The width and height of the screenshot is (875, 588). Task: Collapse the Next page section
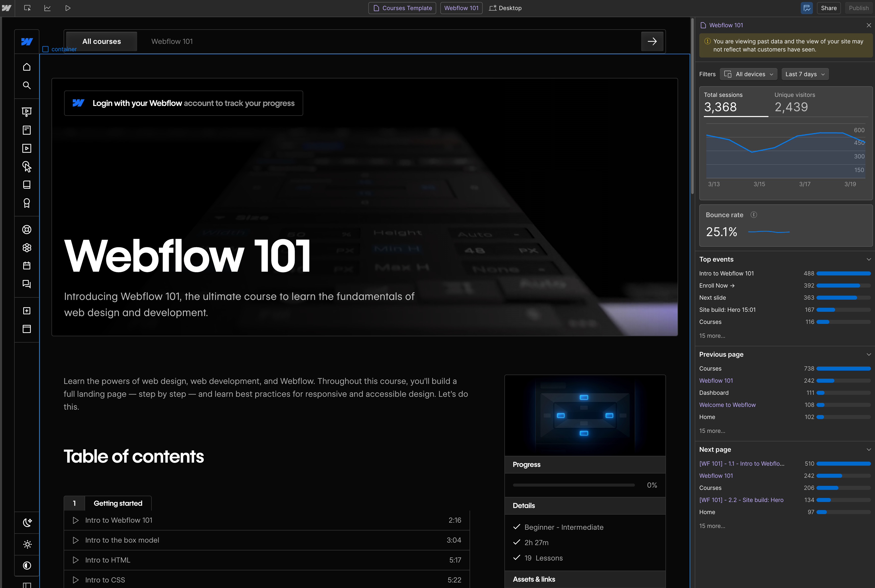pyautogui.click(x=869, y=449)
